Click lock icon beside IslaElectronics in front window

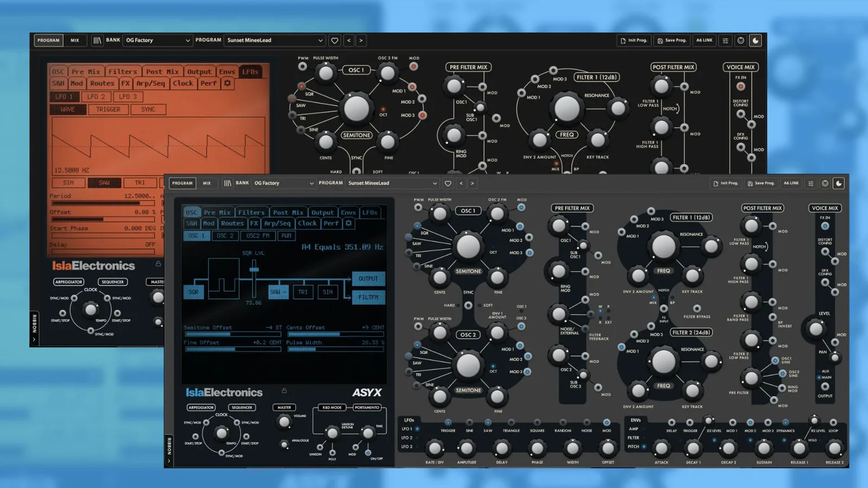[x=284, y=390]
